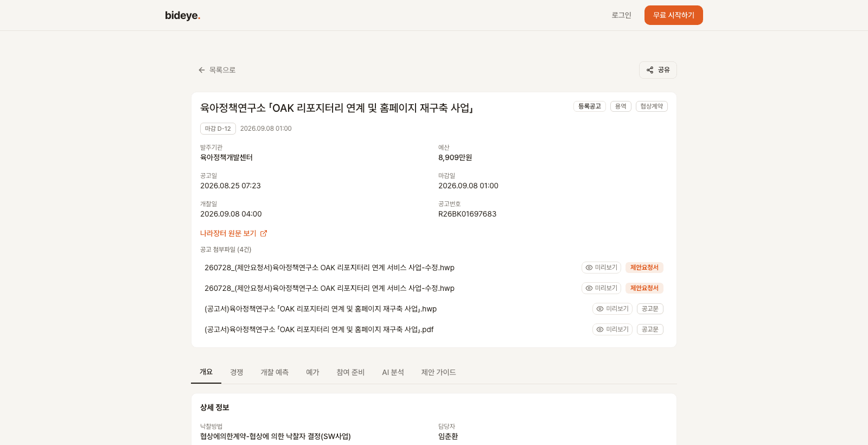The width and height of the screenshot is (868, 445).
Task: Click the notice title 육아정책연구소 OAK 리포지터리
Action: click(336, 108)
